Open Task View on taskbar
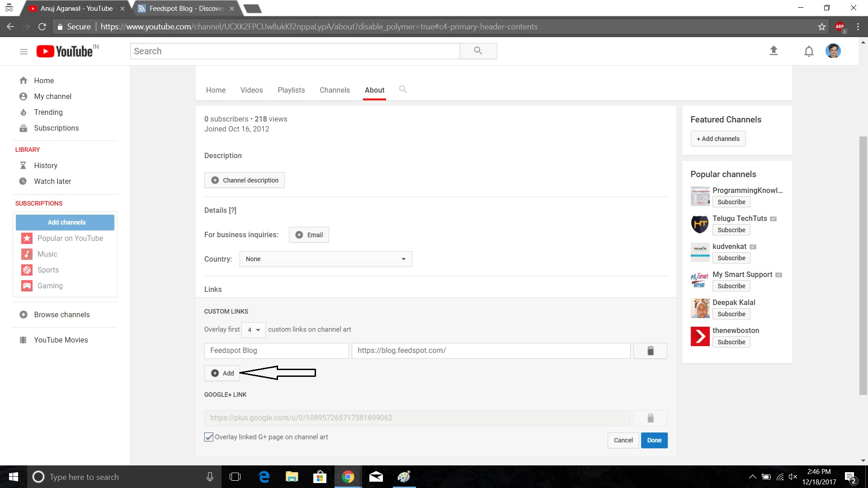 pos(235,477)
